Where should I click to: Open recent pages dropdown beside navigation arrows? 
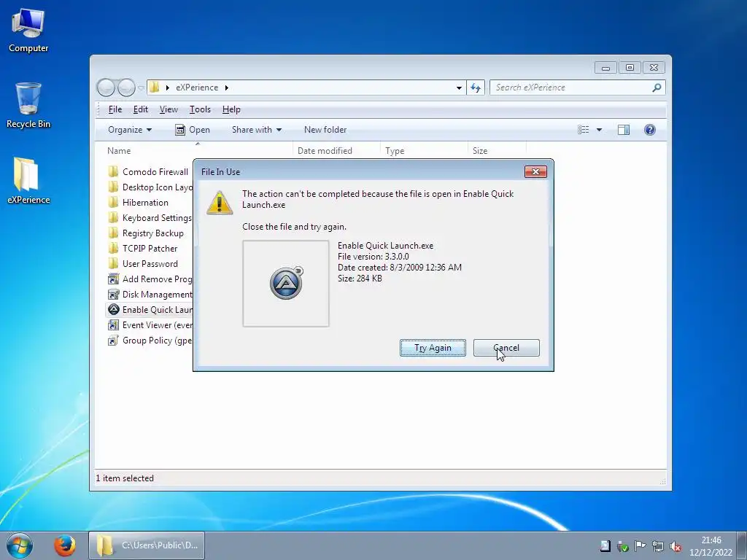coord(141,88)
